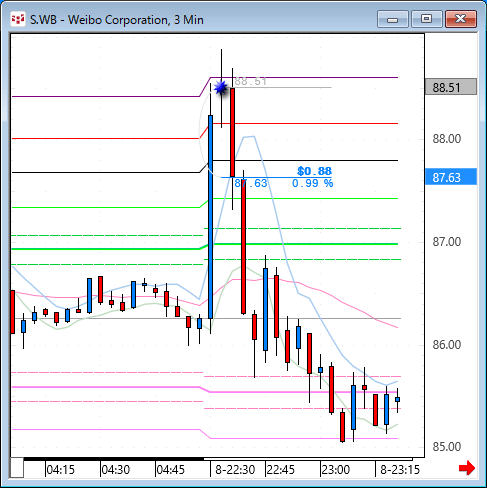Click the 8-22:30 time axis label

[235, 470]
